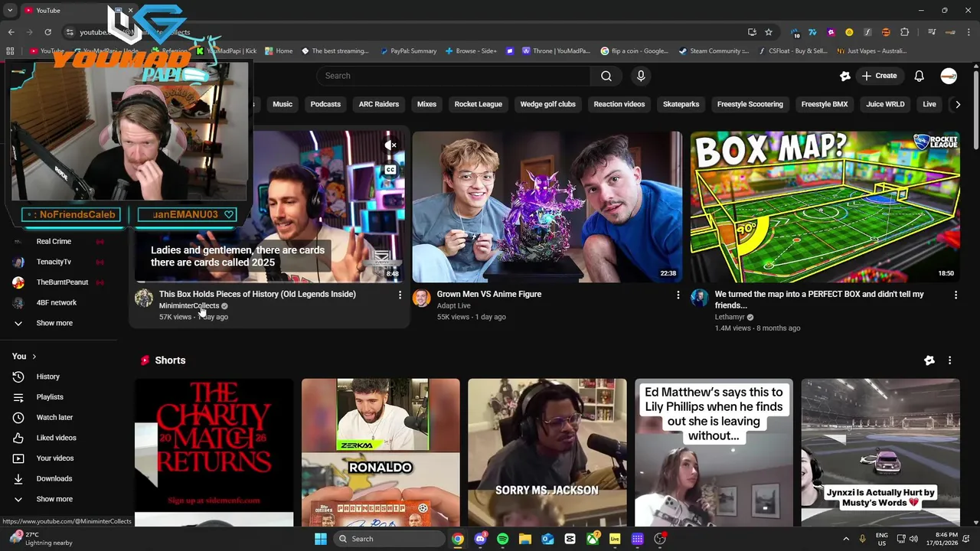Open options menu for Grown Men VS Anime Figure
Image resolution: width=980 pixels, height=551 pixels.
(x=678, y=295)
